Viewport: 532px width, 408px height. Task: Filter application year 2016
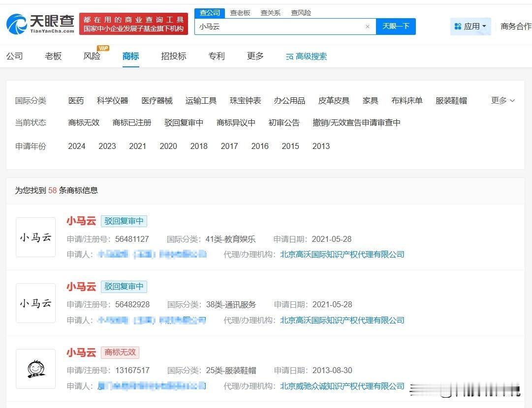(x=260, y=146)
